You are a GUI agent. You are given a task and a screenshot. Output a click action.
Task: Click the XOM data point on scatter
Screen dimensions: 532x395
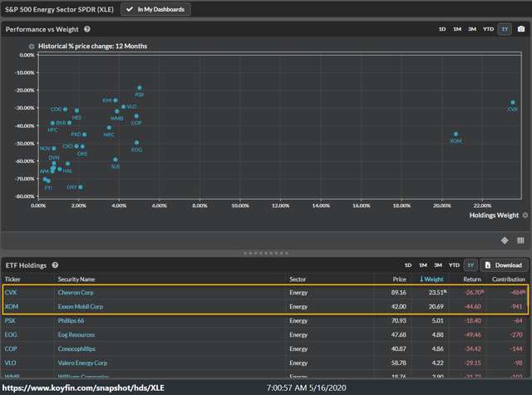tap(456, 134)
